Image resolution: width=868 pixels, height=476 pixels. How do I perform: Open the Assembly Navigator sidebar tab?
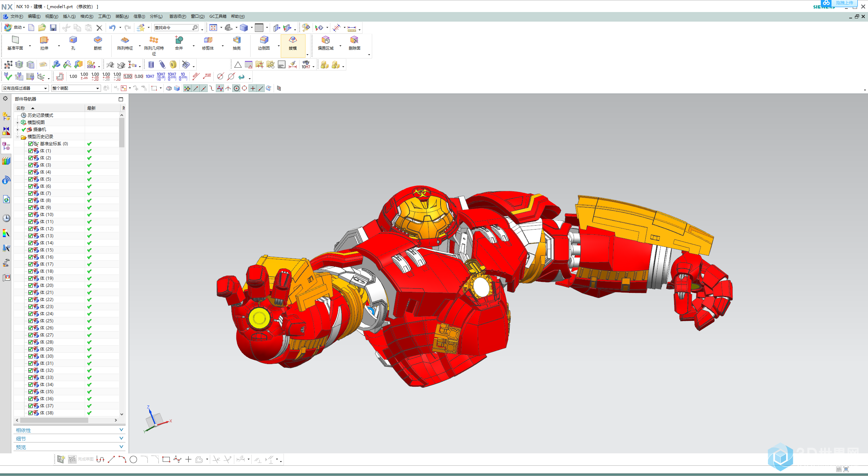coord(6,116)
